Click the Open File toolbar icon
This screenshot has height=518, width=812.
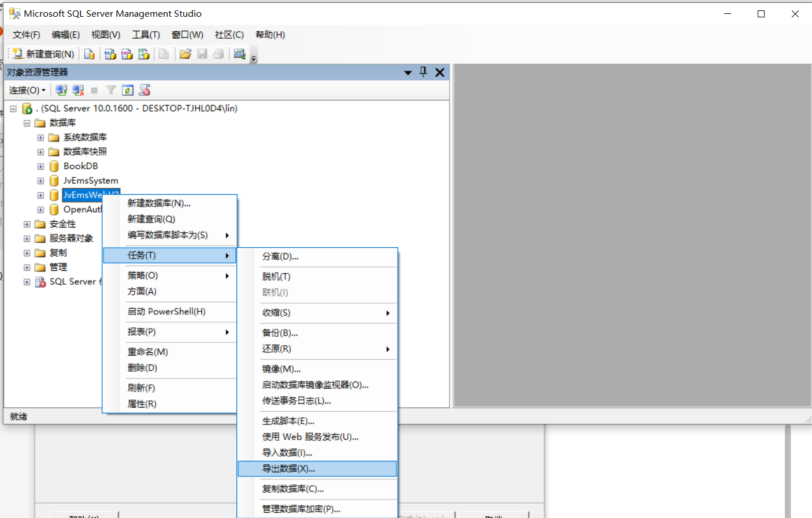pos(185,53)
